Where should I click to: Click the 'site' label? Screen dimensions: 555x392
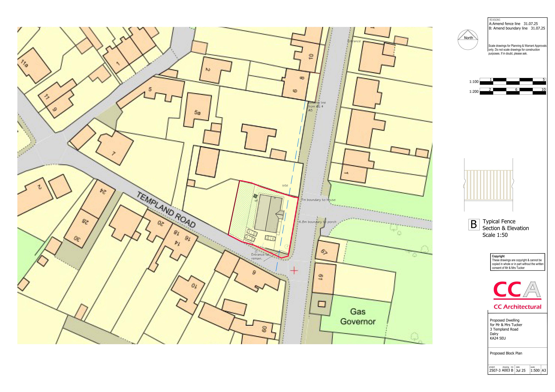pyautogui.click(x=285, y=185)
